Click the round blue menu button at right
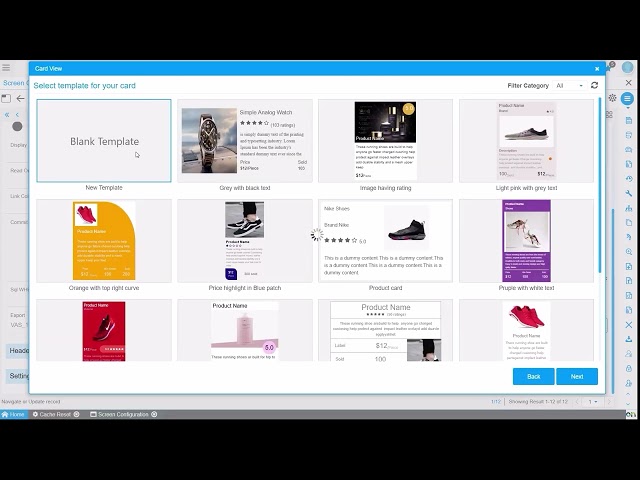This screenshot has width=640, height=480. point(627,98)
